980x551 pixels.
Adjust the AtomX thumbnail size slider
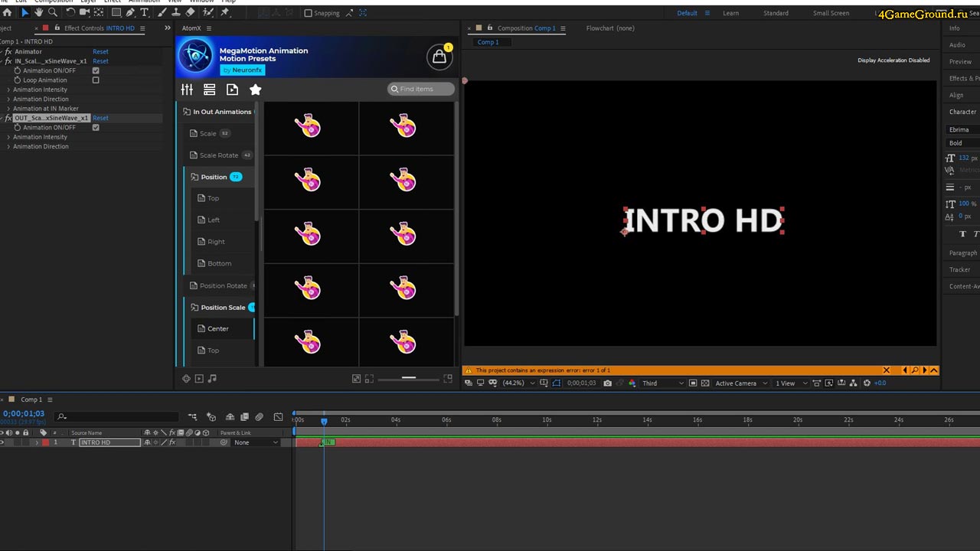[x=409, y=378]
